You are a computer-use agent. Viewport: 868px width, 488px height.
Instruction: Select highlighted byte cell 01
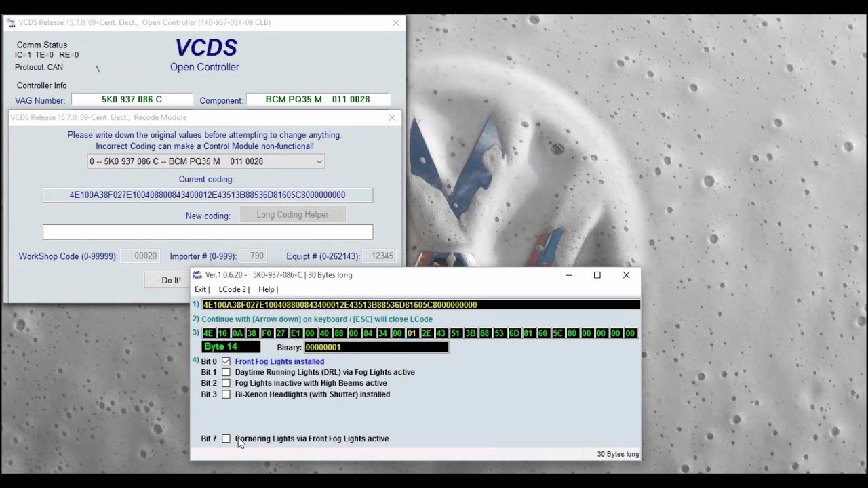(412, 333)
